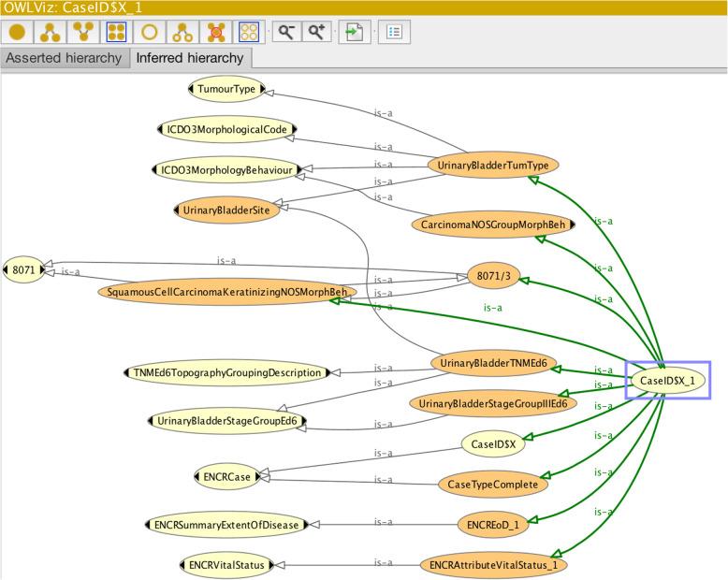Export the graph with the green-arrow icon

tap(353, 31)
